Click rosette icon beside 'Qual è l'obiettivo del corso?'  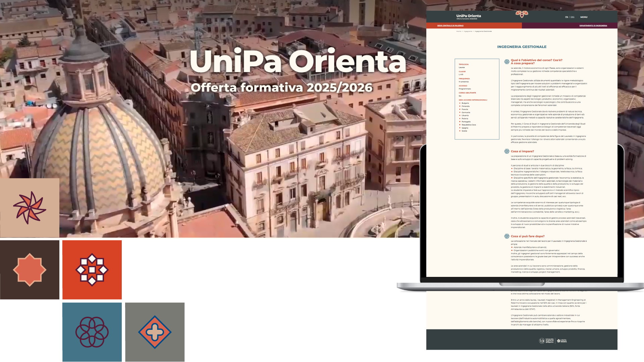[506, 62]
